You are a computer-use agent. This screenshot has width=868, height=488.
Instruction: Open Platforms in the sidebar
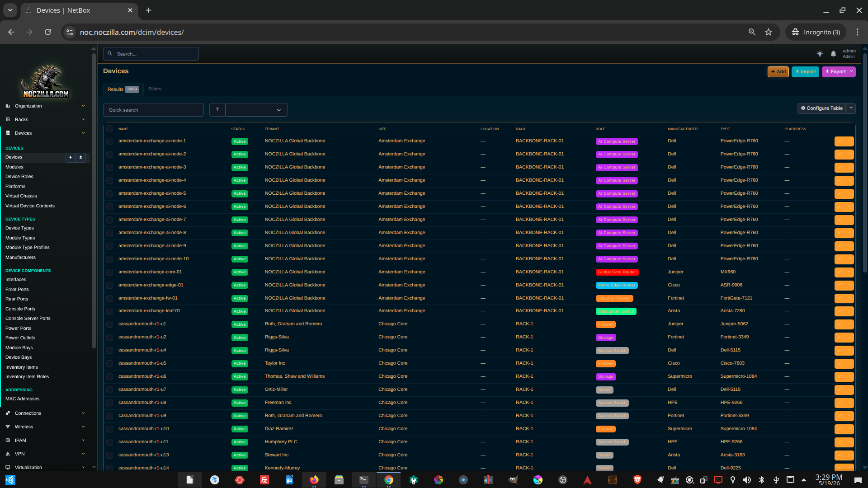coord(15,187)
